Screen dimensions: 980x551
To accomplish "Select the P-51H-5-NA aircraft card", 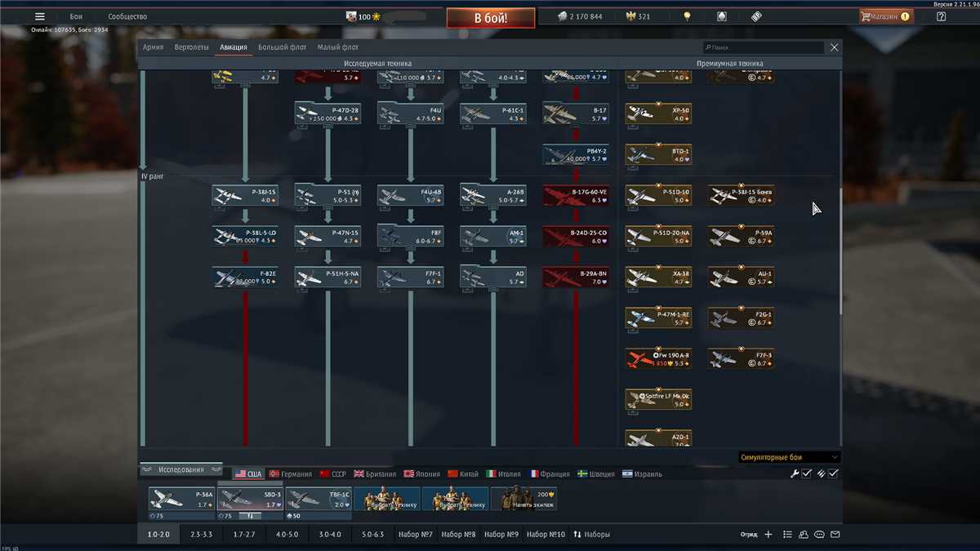I will click(328, 278).
